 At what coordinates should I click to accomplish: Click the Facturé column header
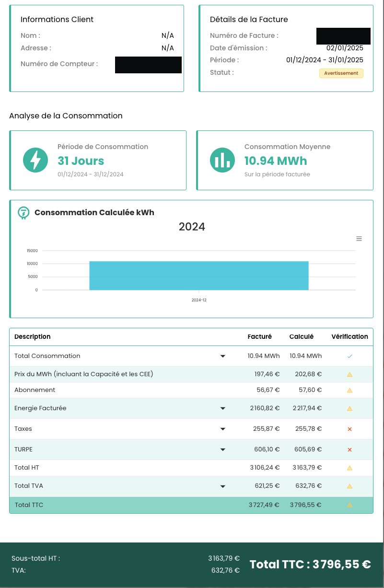(260, 336)
